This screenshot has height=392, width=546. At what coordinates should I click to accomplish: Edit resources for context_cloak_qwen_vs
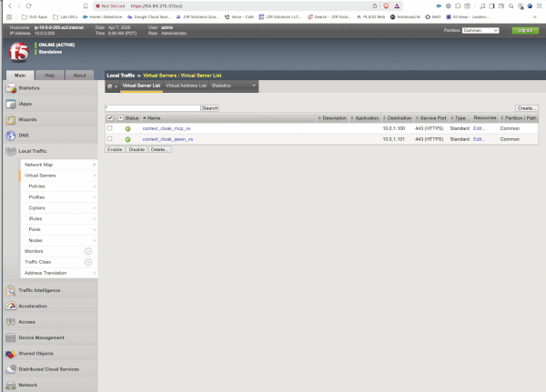coord(479,139)
